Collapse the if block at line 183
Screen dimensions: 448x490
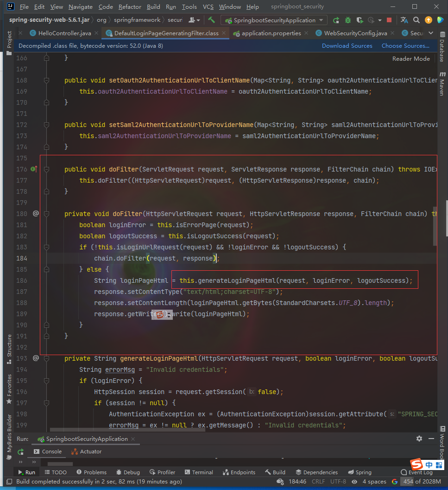tap(46, 247)
